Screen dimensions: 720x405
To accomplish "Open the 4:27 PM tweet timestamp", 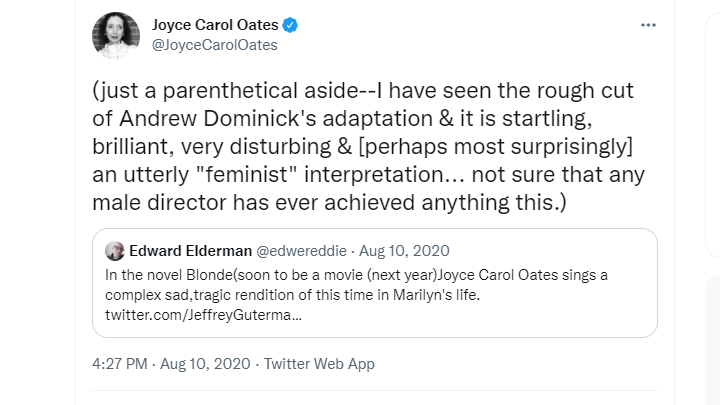I will 122,364.
